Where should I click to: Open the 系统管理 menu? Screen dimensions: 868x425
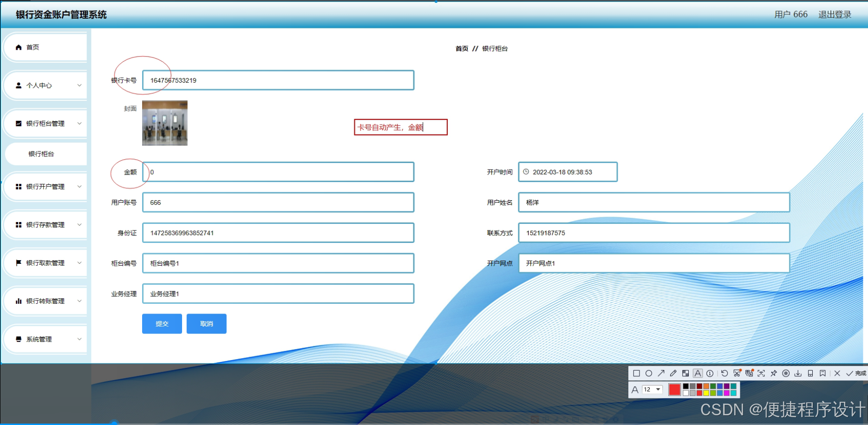(45, 339)
